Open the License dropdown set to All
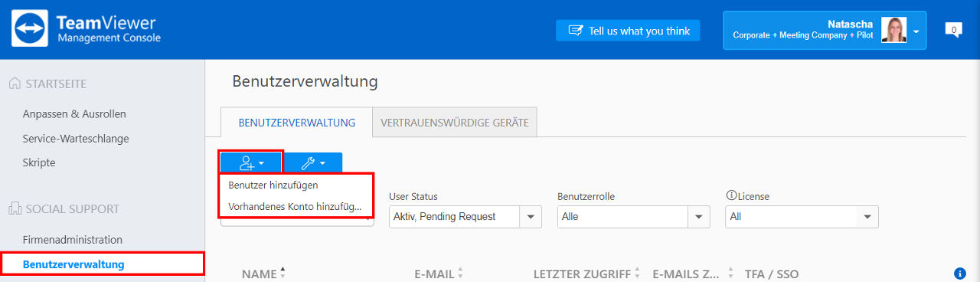The height and width of the screenshot is (282, 980). point(802,217)
